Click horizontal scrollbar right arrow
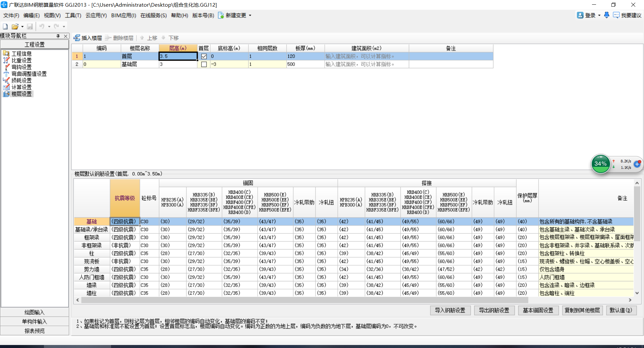 pos(630,300)
